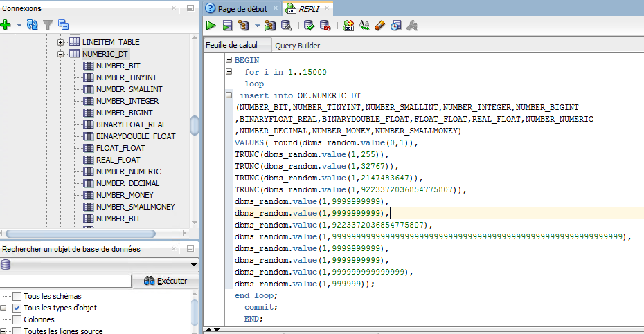
Task: Click the SQL icon on the REPLI tab
Action: coord(291,8)
